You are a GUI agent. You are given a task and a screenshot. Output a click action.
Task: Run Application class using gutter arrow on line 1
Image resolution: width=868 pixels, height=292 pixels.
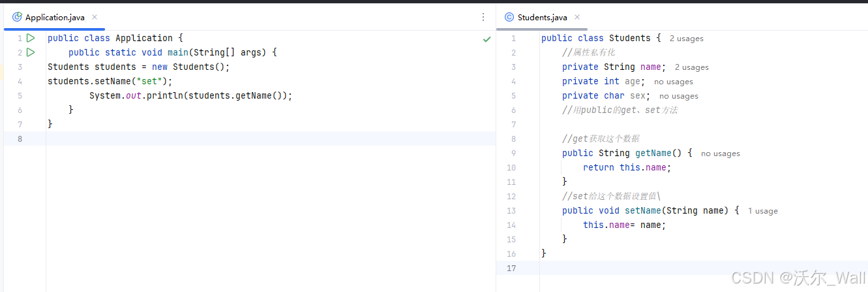(31, 38)
